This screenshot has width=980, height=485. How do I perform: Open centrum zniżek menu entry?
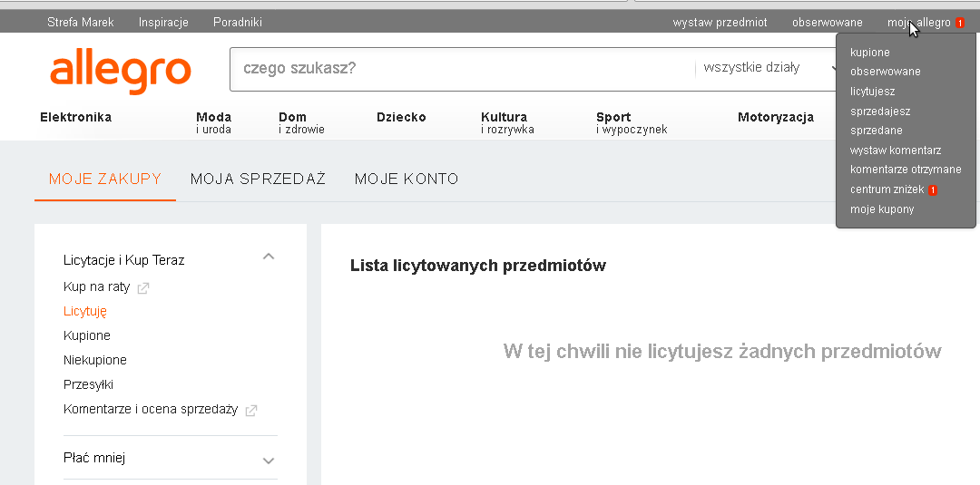(x=887, y=189)
